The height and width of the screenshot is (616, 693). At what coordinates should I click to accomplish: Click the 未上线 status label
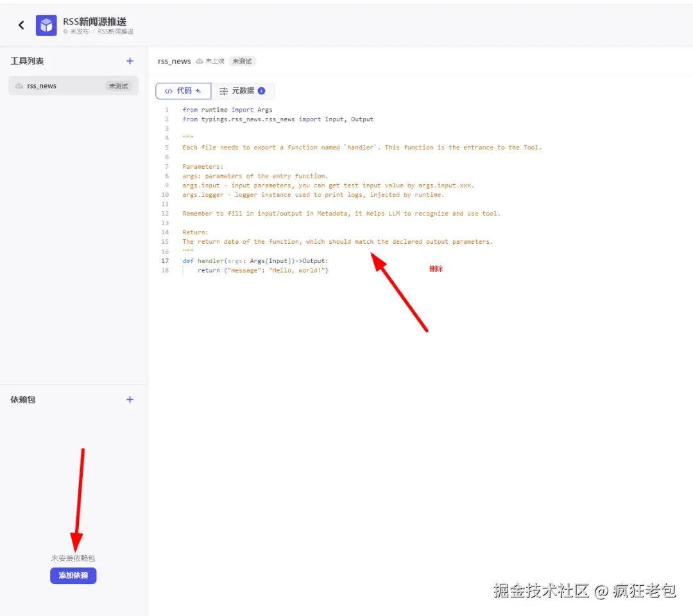pyautogui.click(x=215, y=61)
